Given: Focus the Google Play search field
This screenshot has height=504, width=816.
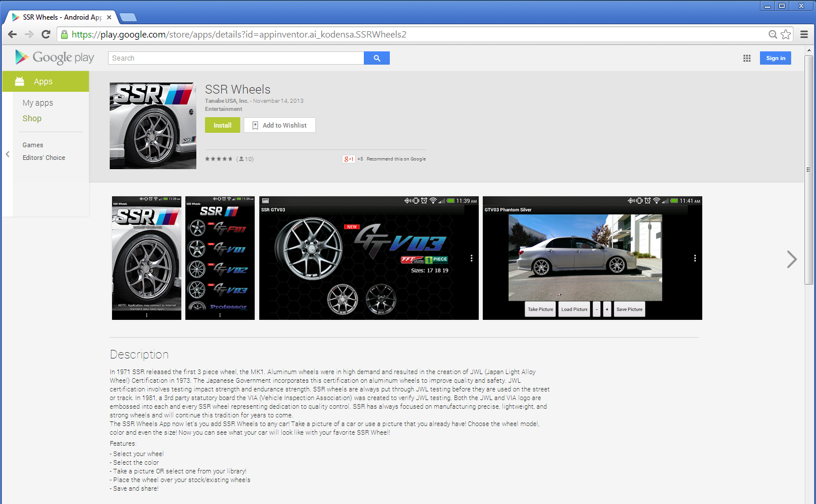Looking at the screenshot, I should click(x=236, y=58).
